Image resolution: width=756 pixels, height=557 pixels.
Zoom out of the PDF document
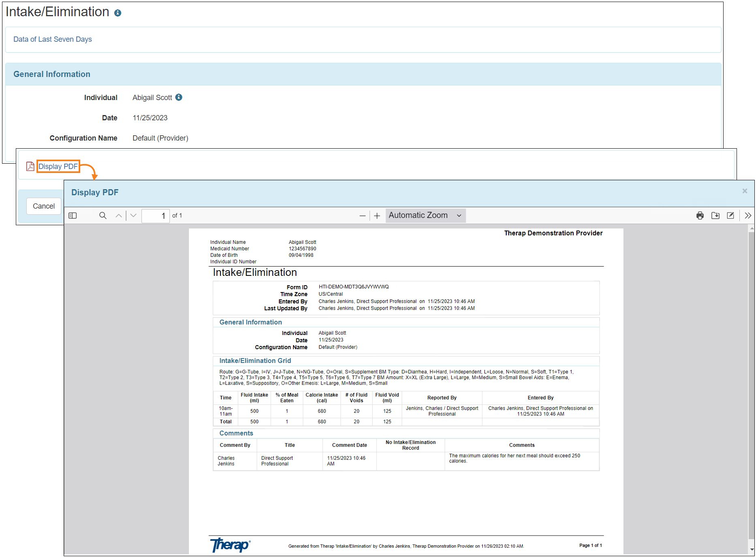(x=362, y=216)
